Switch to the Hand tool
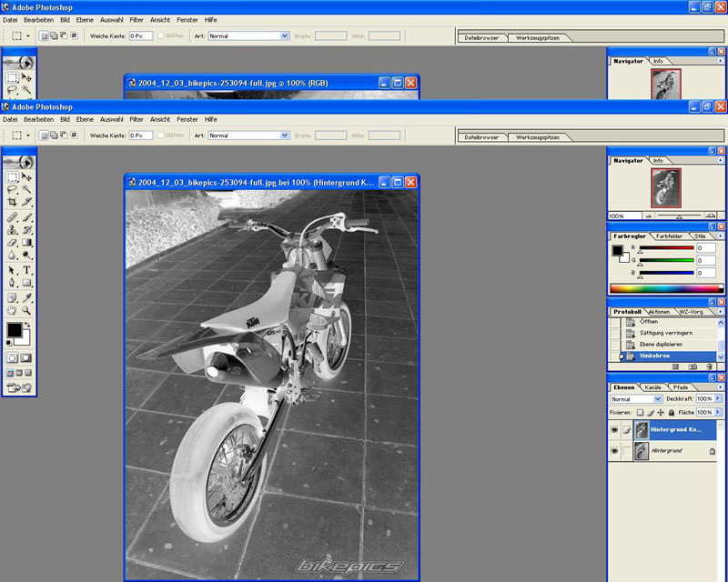Screen dimensions: 728x582 12,310
